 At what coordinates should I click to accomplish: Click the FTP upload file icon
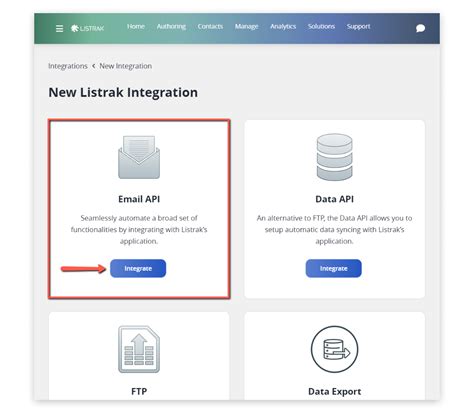click(139, 349)
